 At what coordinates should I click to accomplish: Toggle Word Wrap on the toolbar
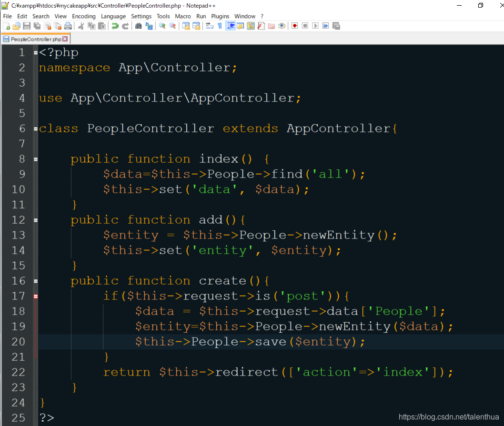pos(209,26)
